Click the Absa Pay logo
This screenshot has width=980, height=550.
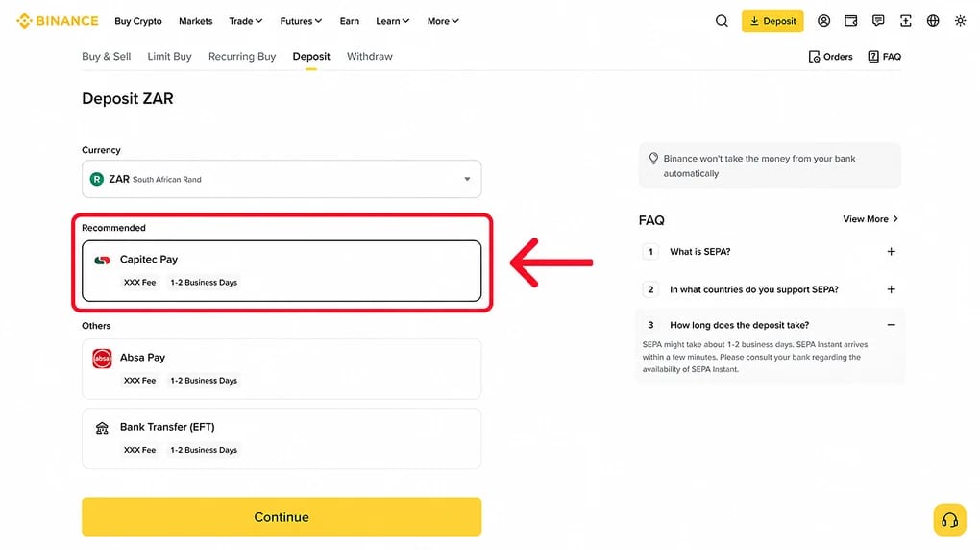[x=102, y=359]
